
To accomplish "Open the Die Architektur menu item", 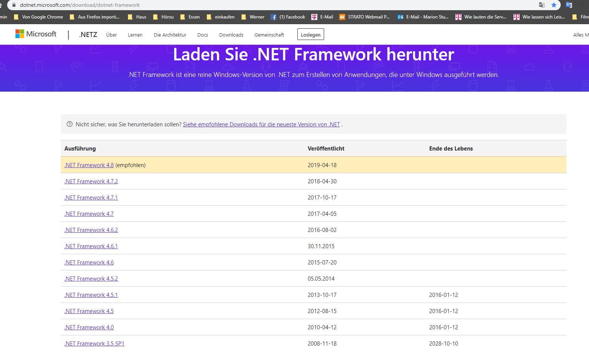I will 170,35.
